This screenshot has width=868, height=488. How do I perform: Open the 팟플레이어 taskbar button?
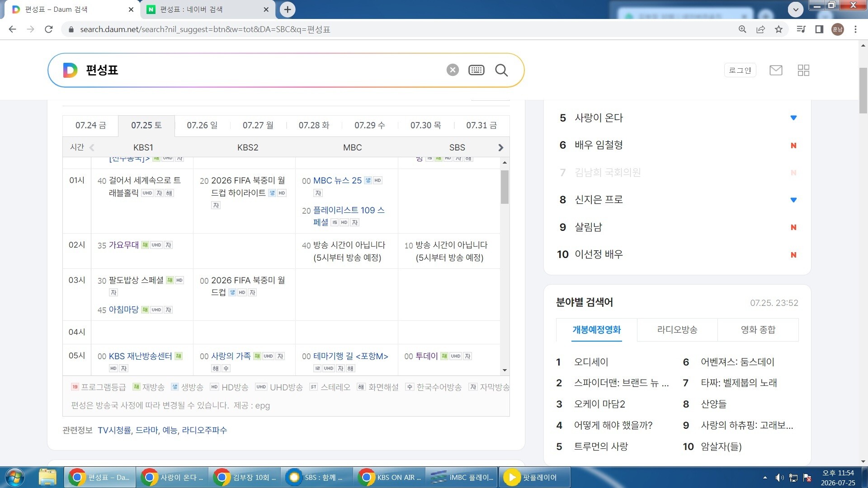pyautogui.click(x=534, y=478)
